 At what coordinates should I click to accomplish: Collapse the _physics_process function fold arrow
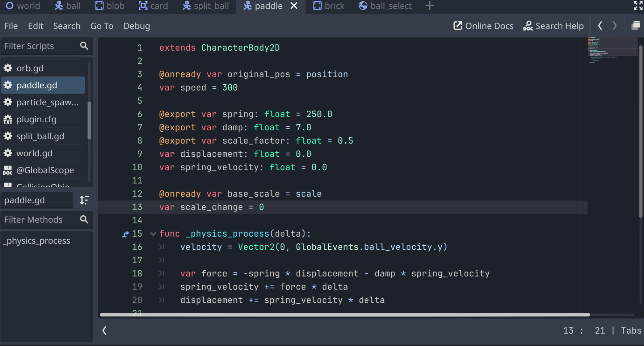(153, 234)
